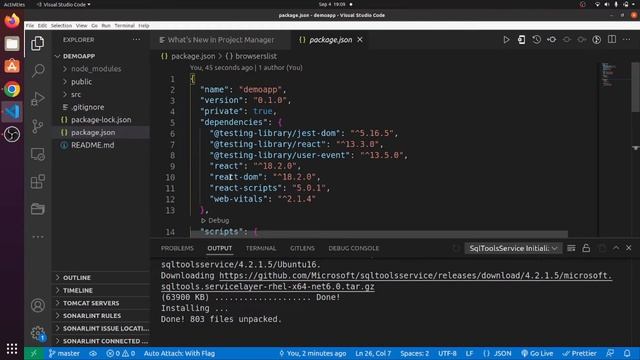Image resolution: width=640 pixels, height=360 pixels.
Task: Close the bottom panel
Action: [x=629, y=248]
